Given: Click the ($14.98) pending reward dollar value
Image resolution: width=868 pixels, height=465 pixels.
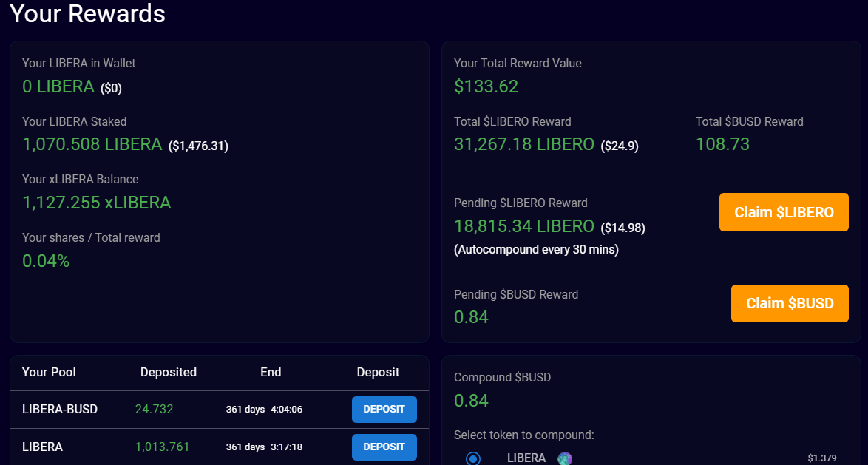Looking at the screenshot, I should (x=623, y=228).
